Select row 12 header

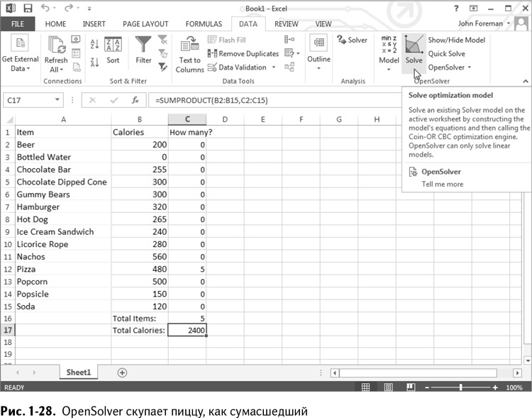(x=8, y=269)
